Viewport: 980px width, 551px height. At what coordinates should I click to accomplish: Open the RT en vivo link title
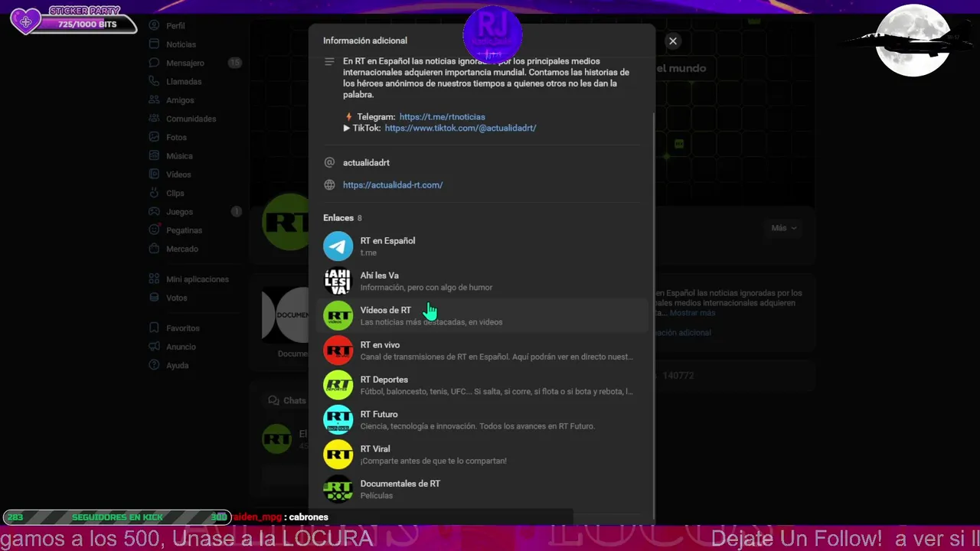pos(380,345)
